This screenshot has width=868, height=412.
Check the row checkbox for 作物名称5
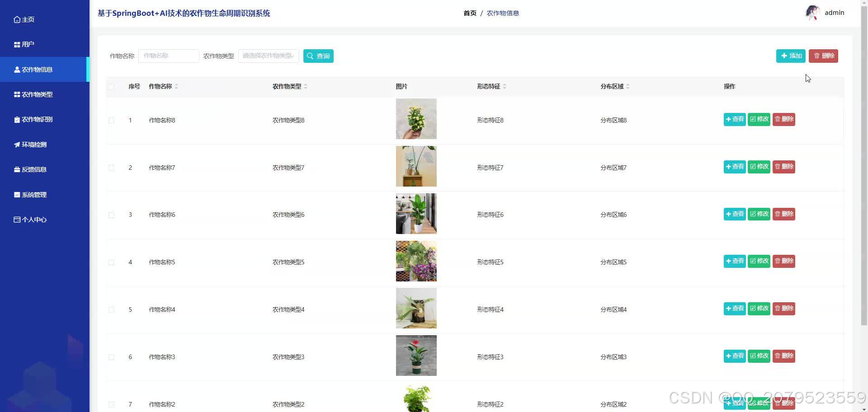(111, 262)
